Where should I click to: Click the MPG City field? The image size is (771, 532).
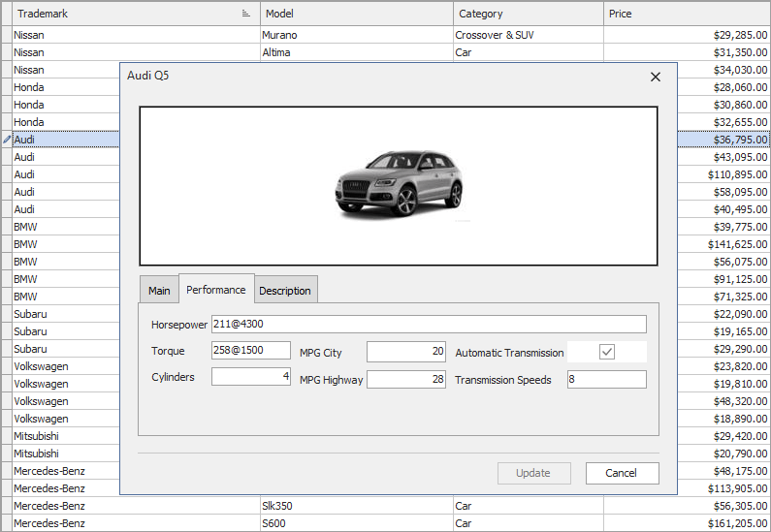pos(405,352)
